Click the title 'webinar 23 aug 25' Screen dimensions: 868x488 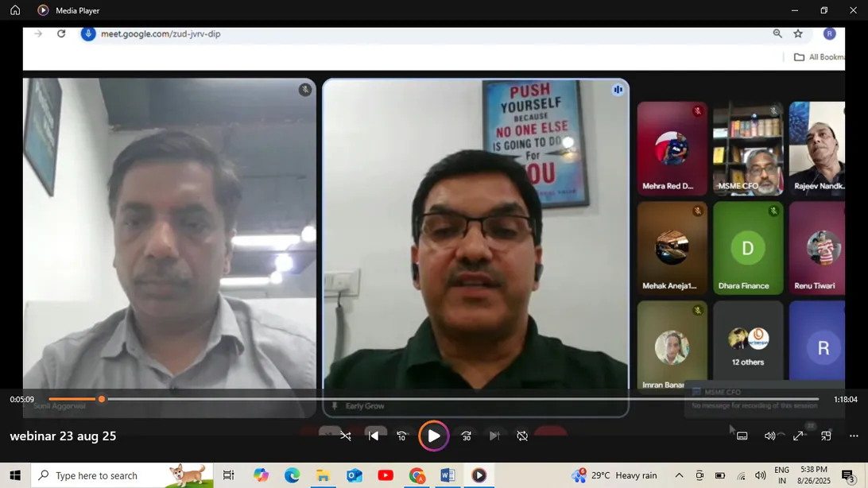[63, 436]
